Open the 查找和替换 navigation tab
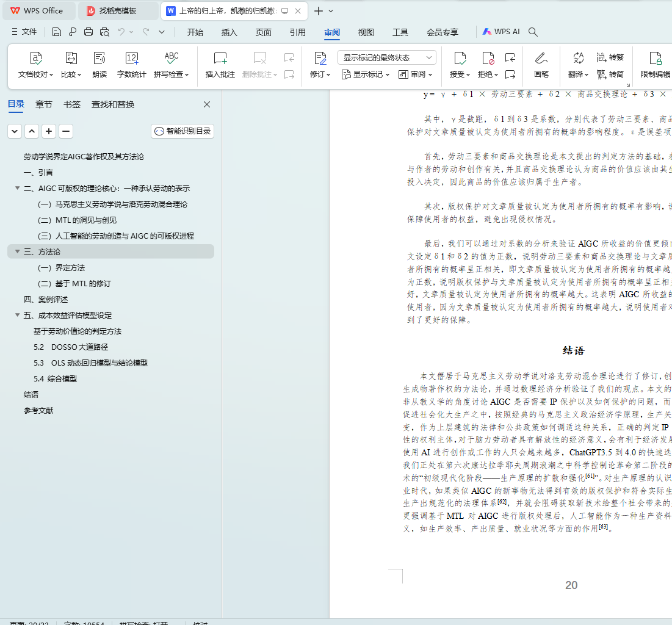Image resolution: width=672 pixels, height=625 pixels. coord(113,104)
